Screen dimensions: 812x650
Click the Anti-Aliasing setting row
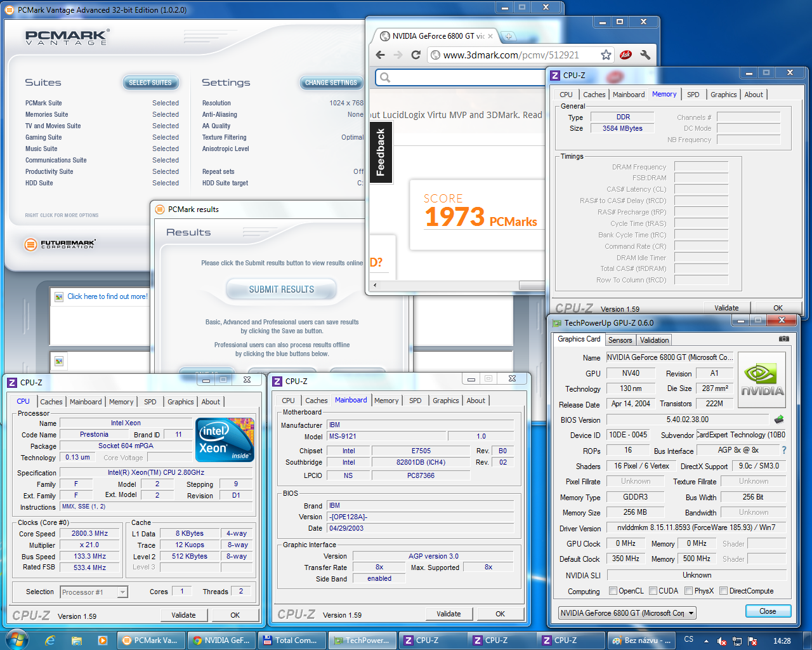click(283, 114)
